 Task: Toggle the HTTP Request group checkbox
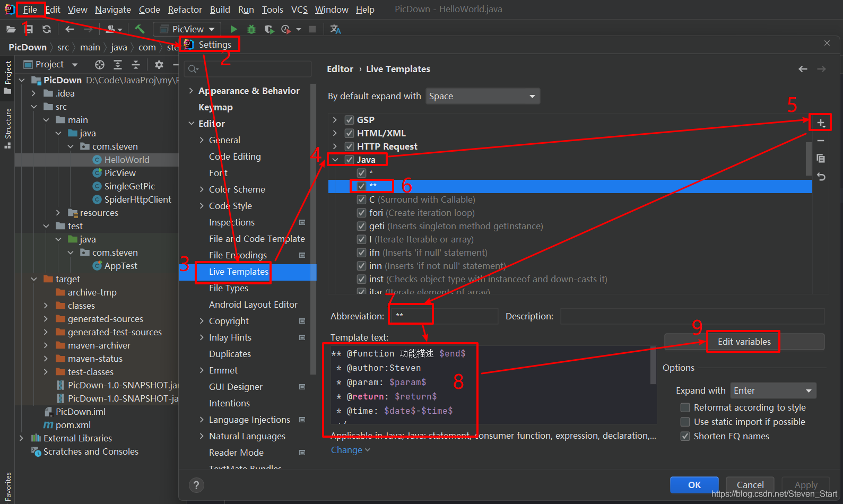(x=349, y=146)
